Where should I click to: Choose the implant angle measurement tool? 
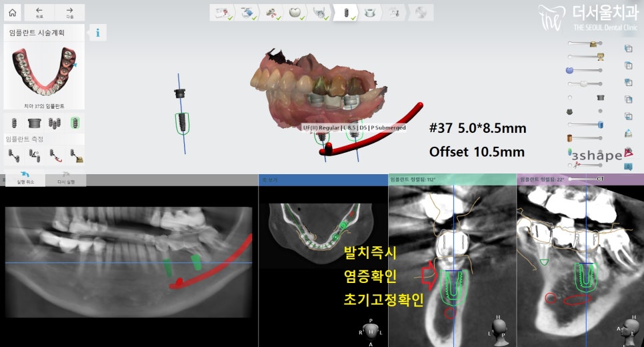34,155
